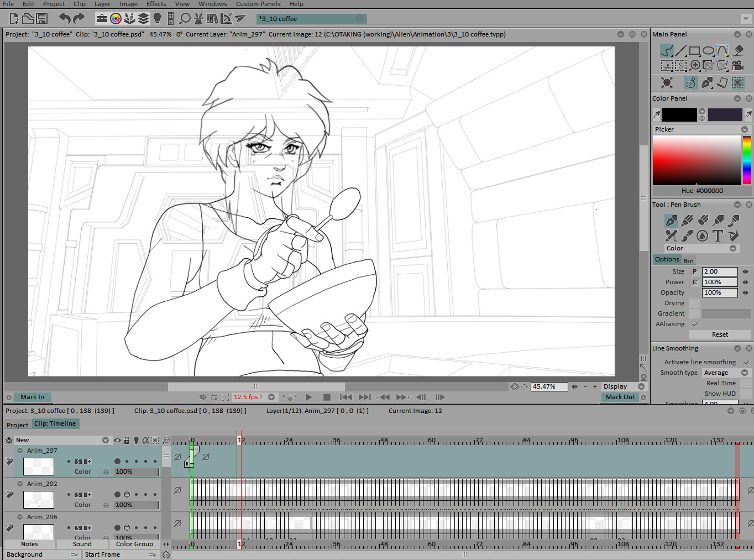The height and width of the screenshot is (560, 754).
Task: Click the Mark Out button
Action: [x=620, y=397]
